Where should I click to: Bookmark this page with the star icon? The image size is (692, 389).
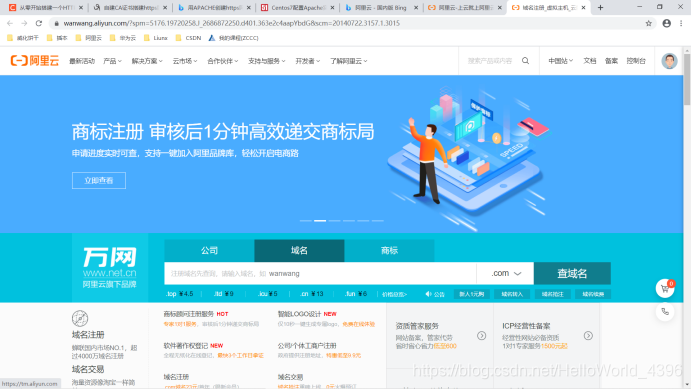point(648,23)
